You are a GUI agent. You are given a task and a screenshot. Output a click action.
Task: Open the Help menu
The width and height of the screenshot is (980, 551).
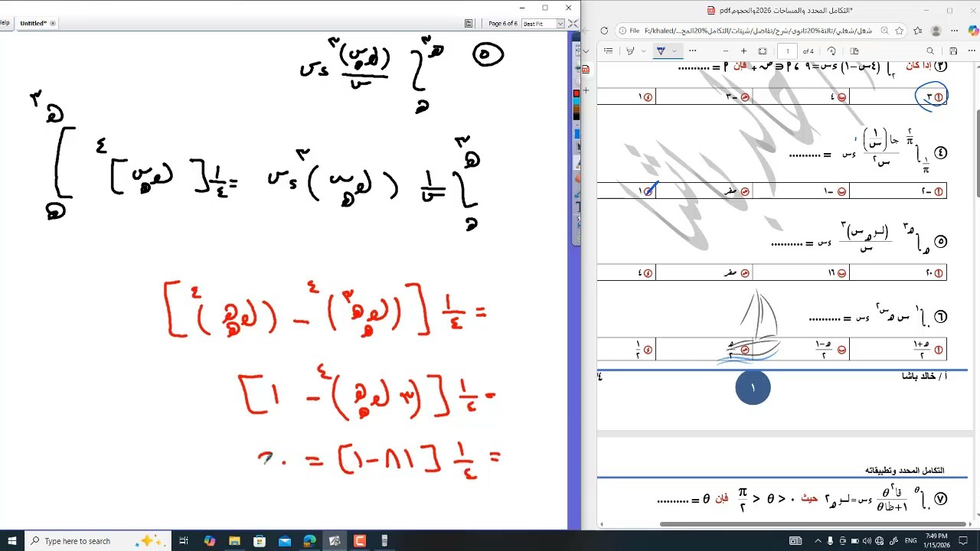click(5, 23)
